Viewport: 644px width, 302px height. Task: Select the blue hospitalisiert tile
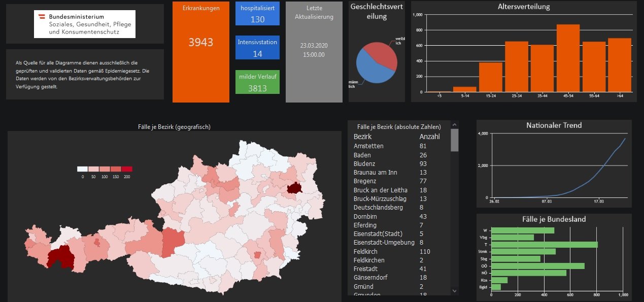pyautogui.click(x=257, y=14)
